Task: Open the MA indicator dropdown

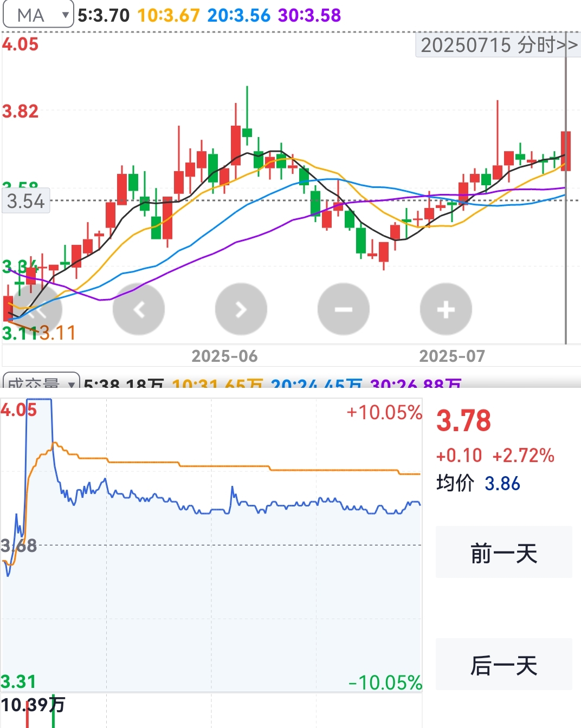Action: click(38, 15)
